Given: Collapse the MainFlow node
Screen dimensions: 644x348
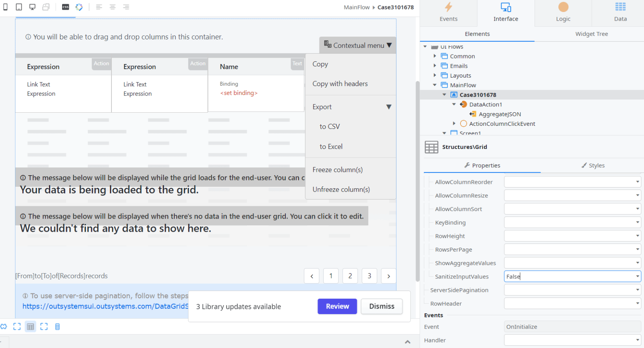Looking at the screenshot, I should [x=435, y=85].
